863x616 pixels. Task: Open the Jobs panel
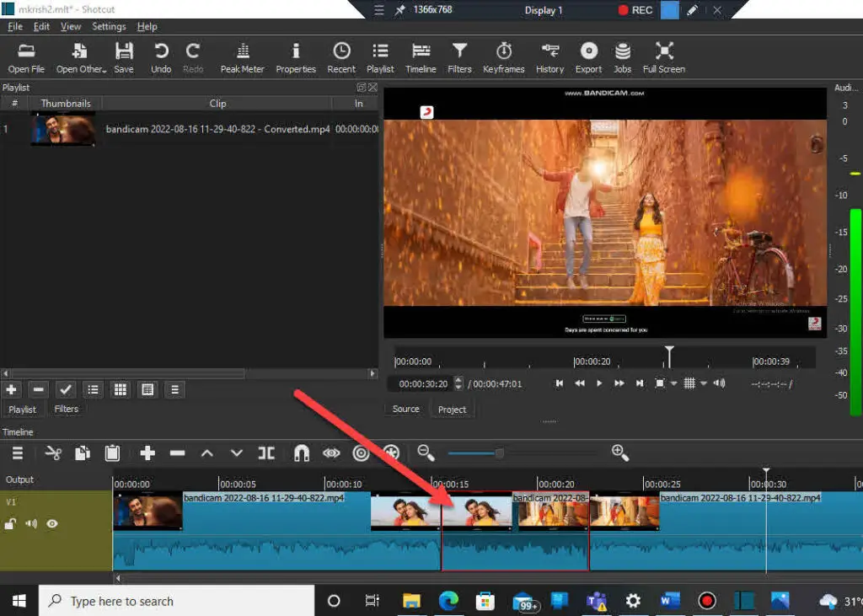623,58
